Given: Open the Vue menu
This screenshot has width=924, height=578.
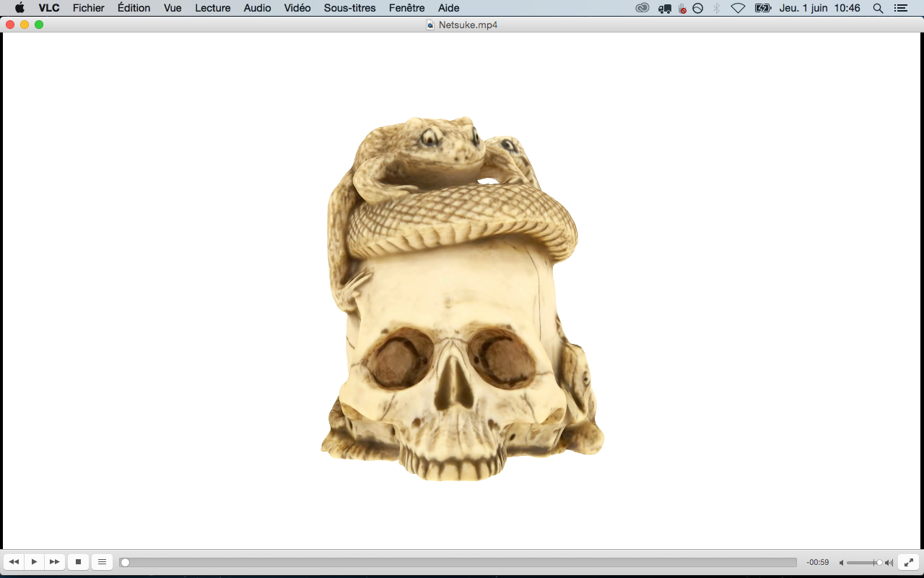Looking at the screenshot, I should [x=173, y=8].
